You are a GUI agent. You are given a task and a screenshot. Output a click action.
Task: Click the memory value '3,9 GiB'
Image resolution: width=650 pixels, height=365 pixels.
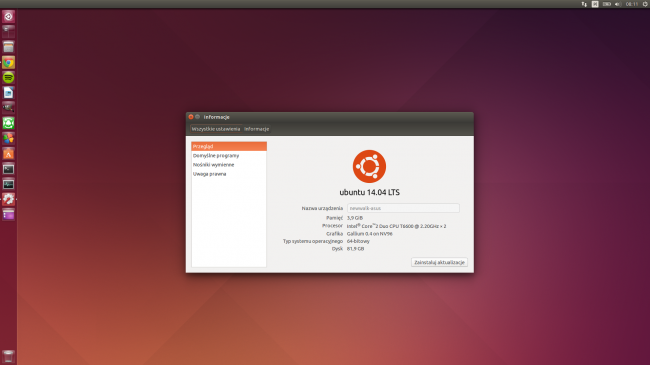pos(355,218)
